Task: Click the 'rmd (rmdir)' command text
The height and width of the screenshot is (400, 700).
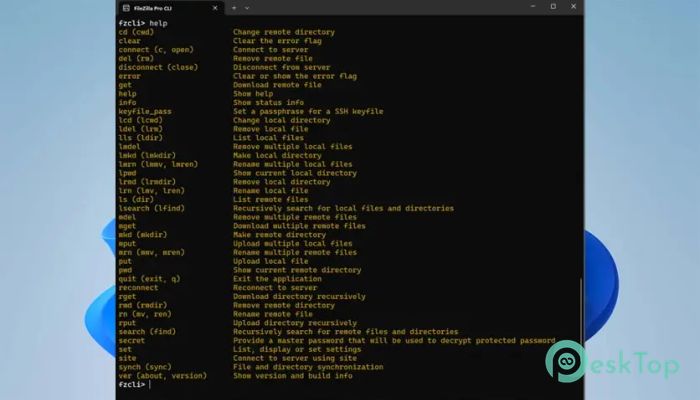Action: (143, 305)
